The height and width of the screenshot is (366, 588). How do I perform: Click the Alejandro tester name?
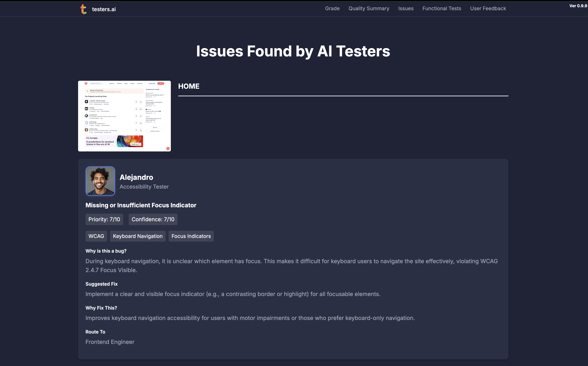point(136,177)
